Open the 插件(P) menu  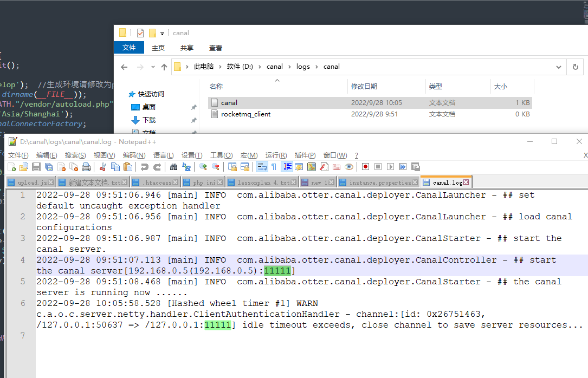tap(305, 155)
